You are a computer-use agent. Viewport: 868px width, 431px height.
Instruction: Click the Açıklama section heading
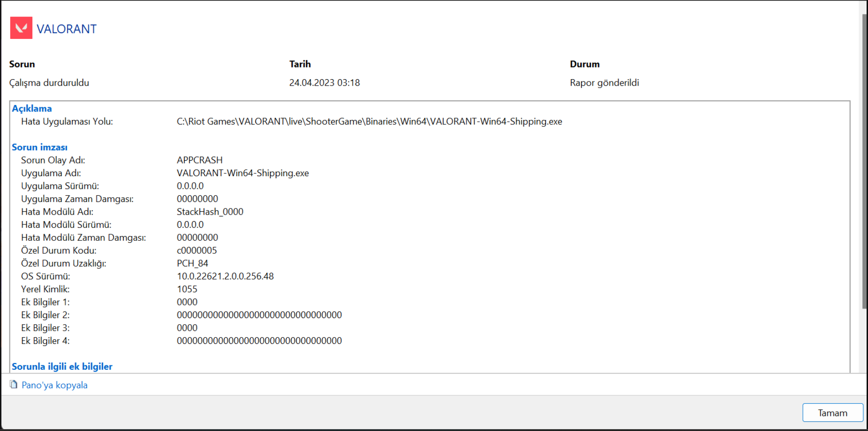[x=32, y=109]
